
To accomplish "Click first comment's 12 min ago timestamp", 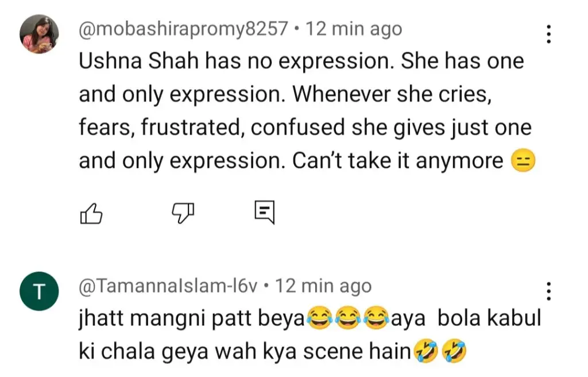I will pyautogui.click(x=353, y=29).
